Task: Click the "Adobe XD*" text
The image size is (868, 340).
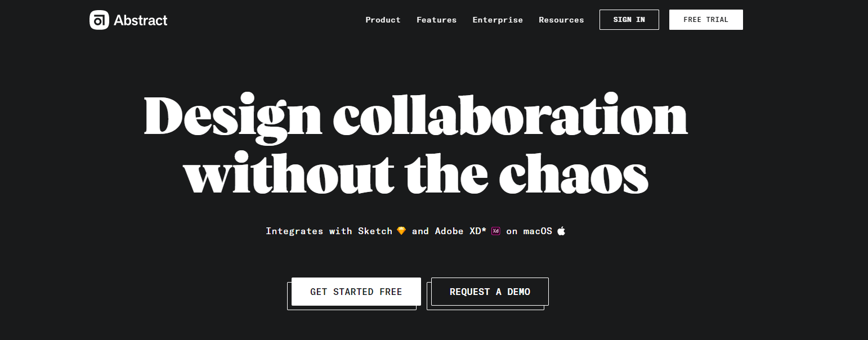Action: pyautogui.click(x=460, y=231)
